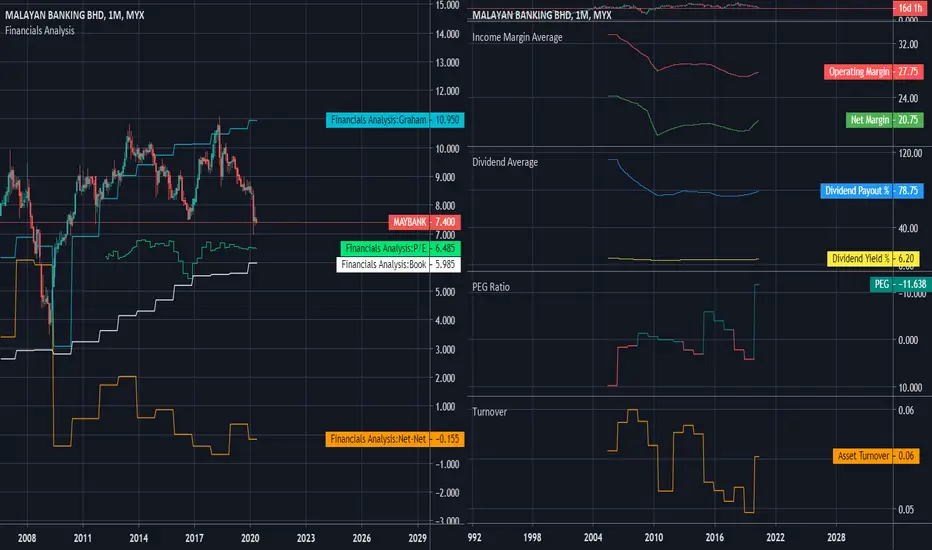Image resolution: width=932 pixels, height=550 pixels.
Task: Click the PEG Ratio pane title
Action: tap(491, 287)
